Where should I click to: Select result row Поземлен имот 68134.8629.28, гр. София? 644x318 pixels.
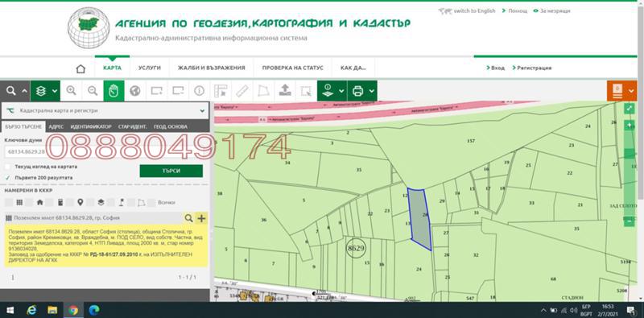coord(93,218)
